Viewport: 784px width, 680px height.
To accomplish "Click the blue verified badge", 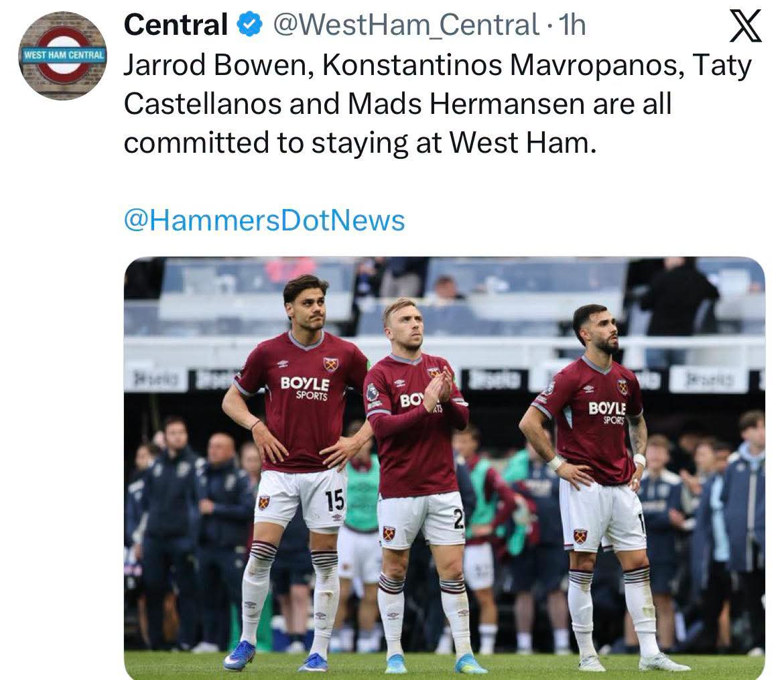I will pyautogui.click(x=249, y=25).
